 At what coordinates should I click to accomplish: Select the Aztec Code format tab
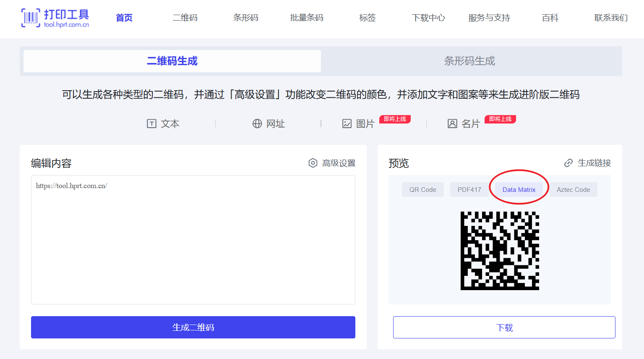coord(574,190)
